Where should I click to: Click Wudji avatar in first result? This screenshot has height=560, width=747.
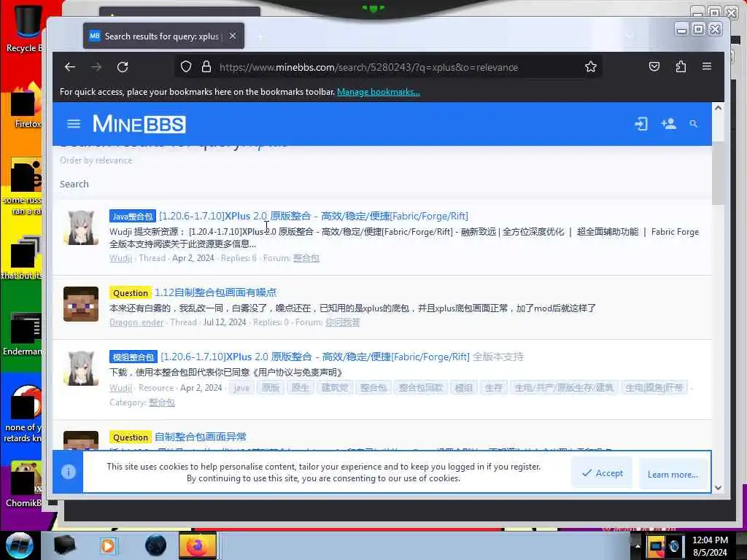(x=80, y=227)
